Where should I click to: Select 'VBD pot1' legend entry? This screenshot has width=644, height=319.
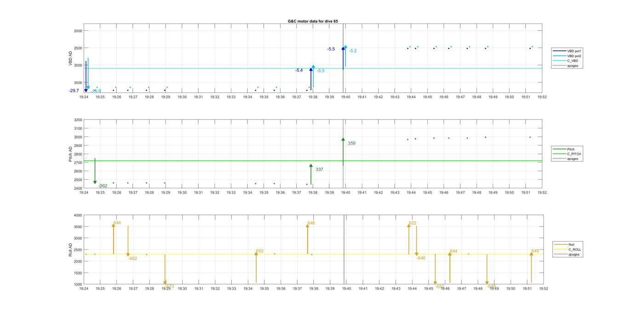tap(568, 51)
